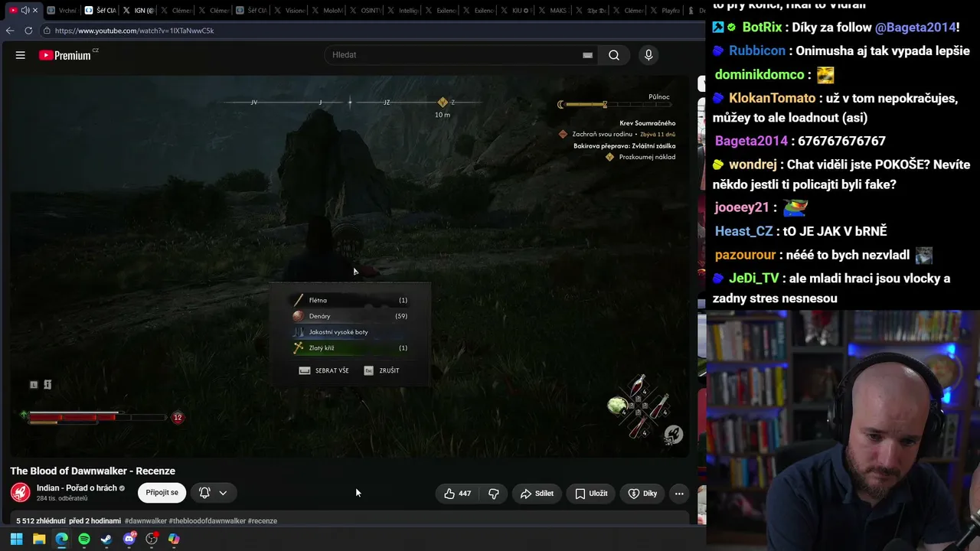Click the youtube.com address bar
Image resolution: width=980 pixels, height=551 pixels.
click(x=371, y=31)
